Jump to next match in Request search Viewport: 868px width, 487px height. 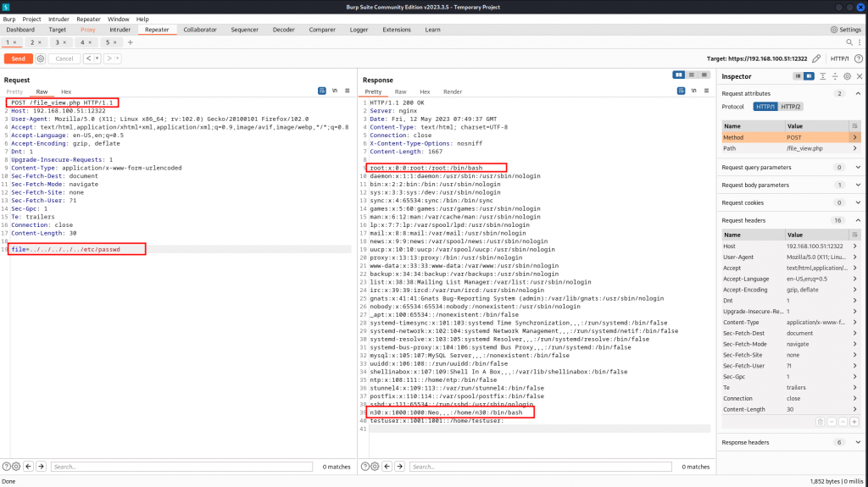point(41,467)
